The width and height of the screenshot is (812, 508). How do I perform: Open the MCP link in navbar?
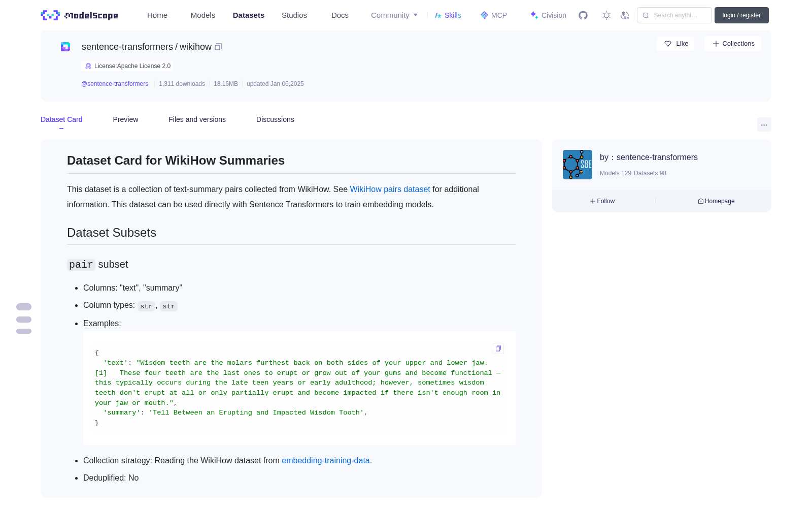coord(494,15)
